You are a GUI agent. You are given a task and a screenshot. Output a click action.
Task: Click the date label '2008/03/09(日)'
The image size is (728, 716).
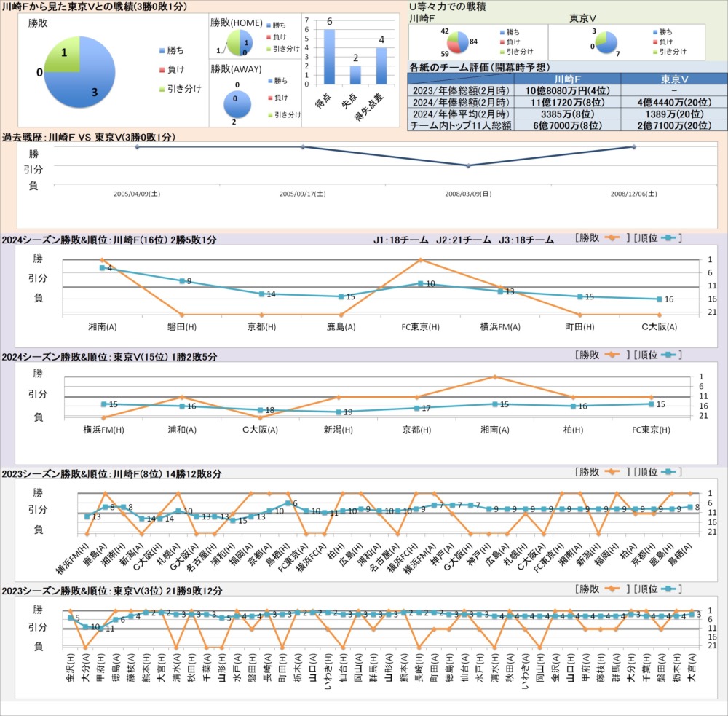coord(468,194)
